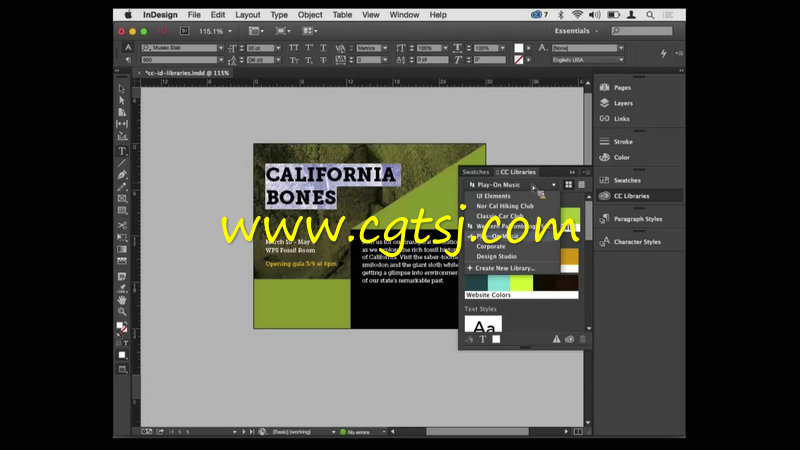This screenshot has height=450, width=800.
Task: Click the fill color swatch in Control panel
Action: pyautogui.click(x=518, y=48)
